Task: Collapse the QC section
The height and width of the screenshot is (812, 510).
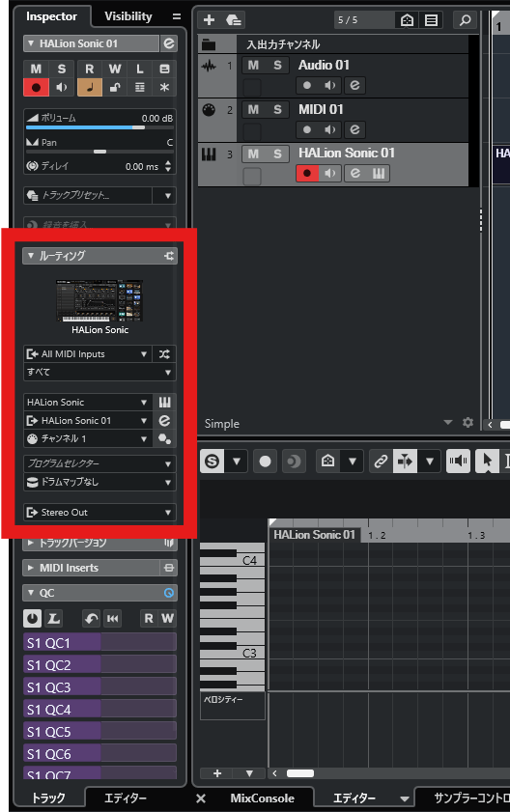Action: [x=31, y=593]
